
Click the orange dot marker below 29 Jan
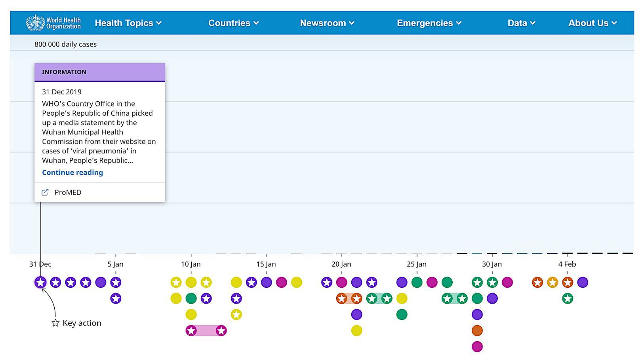coord(477,331)
